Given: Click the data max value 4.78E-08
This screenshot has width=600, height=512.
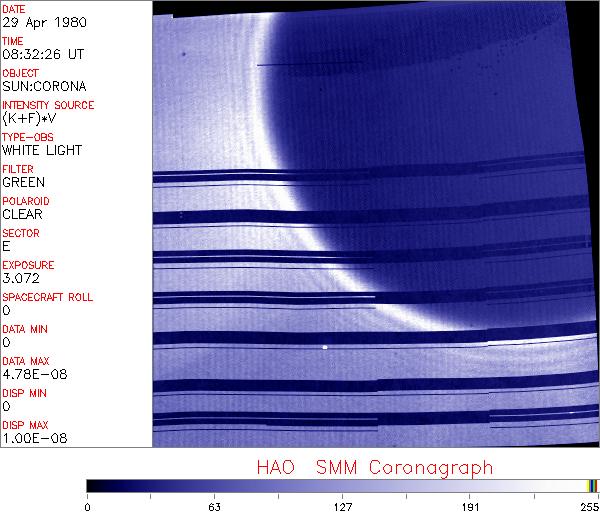Looking at the screenshot, I should click(x=29, y=374).
